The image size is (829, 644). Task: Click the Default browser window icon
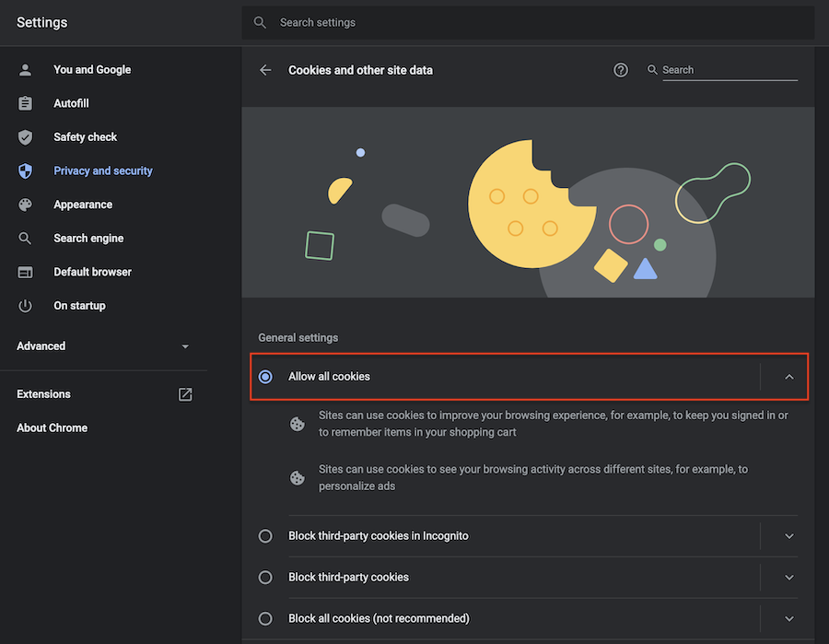tap(25, 272)
